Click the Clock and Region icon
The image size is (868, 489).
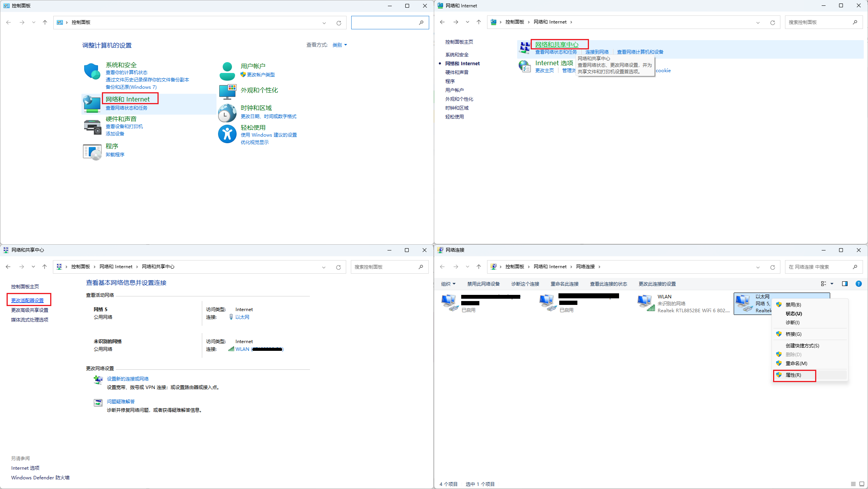click(227, 113)
